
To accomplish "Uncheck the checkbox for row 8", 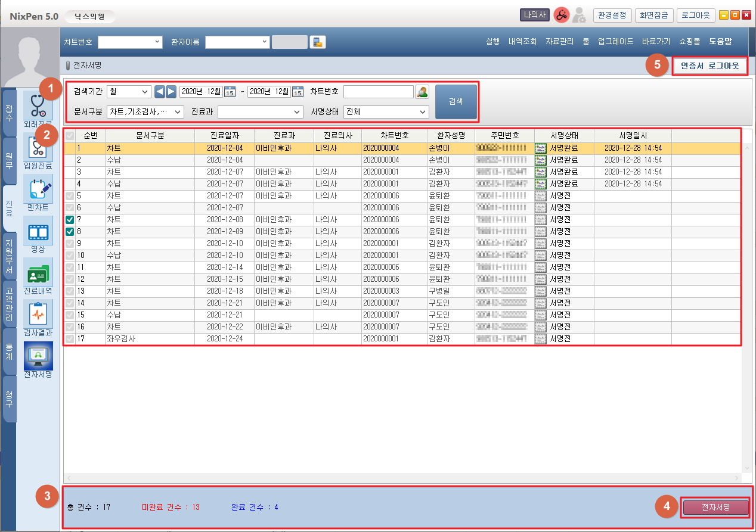I will (70, 232).
